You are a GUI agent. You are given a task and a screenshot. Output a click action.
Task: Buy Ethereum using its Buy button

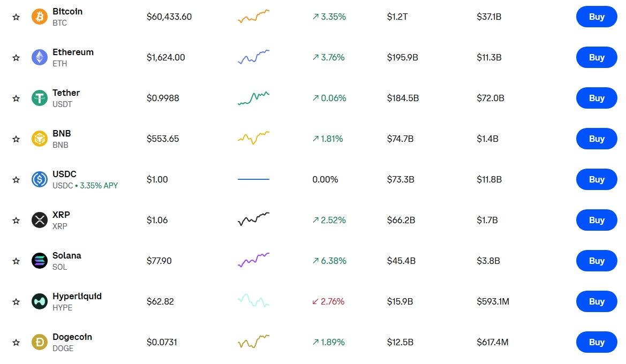[x=597, y=57]
